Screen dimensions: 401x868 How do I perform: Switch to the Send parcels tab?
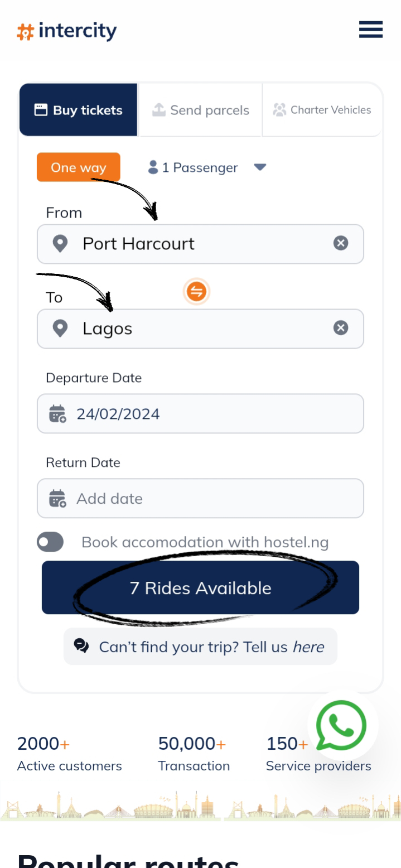point(201,110)
